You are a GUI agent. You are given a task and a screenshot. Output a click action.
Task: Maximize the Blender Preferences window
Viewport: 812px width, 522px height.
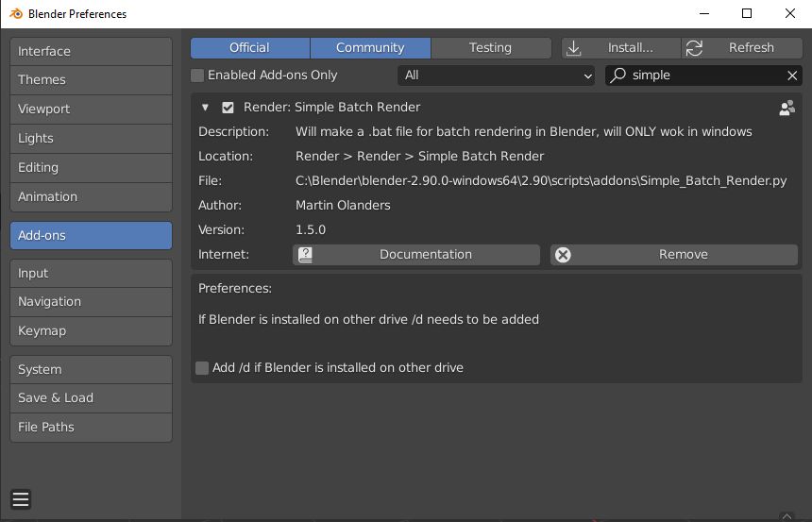tap(747, 13)
